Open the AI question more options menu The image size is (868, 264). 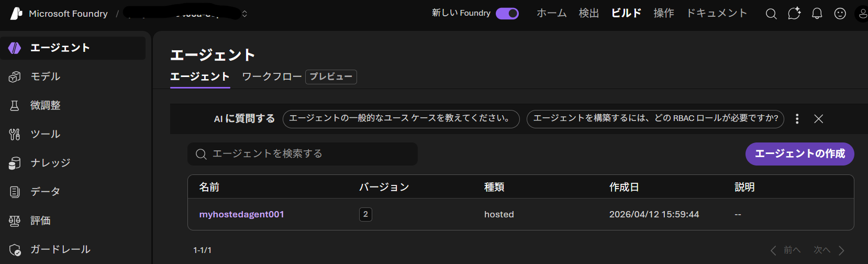point(797,119)
